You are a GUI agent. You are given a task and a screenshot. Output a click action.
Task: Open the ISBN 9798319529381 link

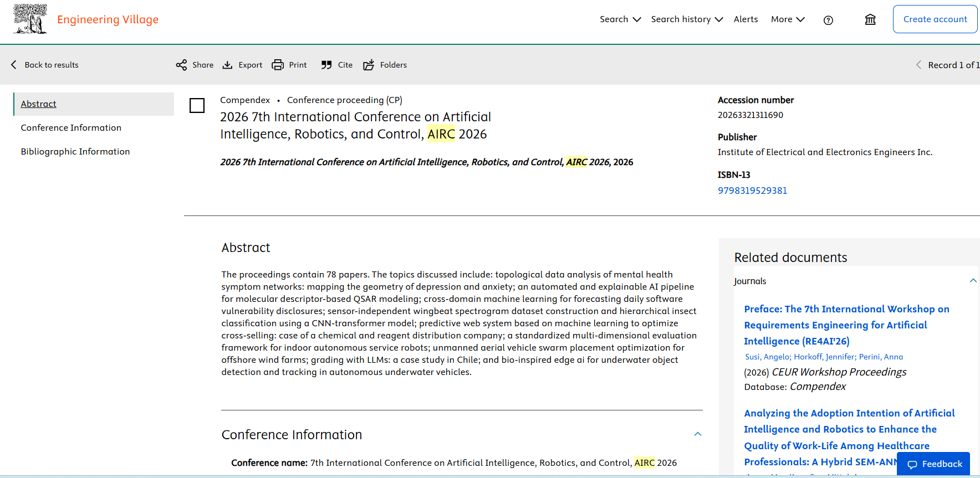(752, 191)
